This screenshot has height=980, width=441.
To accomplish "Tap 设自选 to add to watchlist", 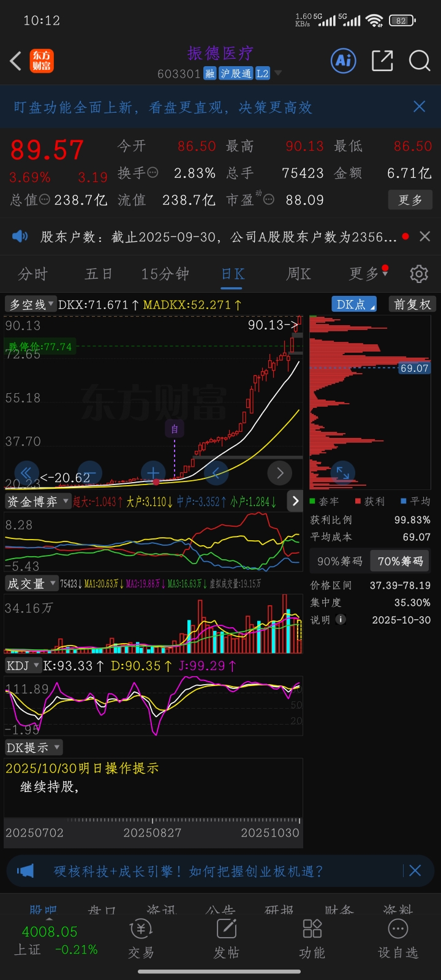I will point(398,939).
